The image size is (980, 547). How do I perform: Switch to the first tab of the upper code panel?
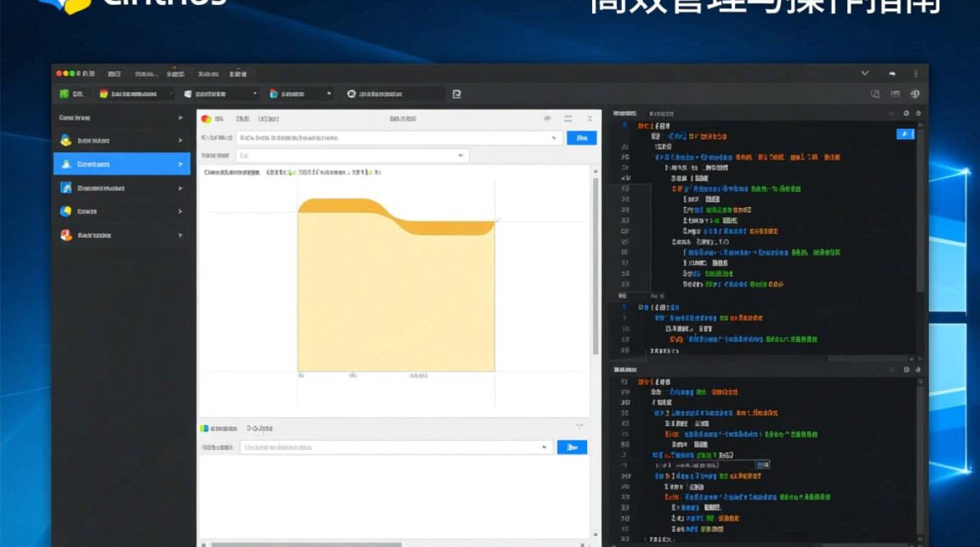click(625, 114)
